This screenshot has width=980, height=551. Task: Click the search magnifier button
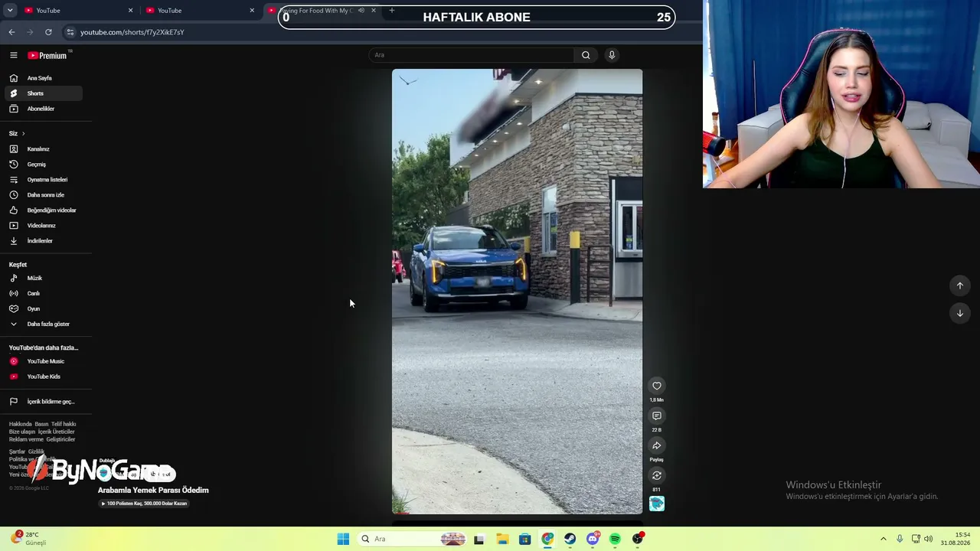coord(586,55)
